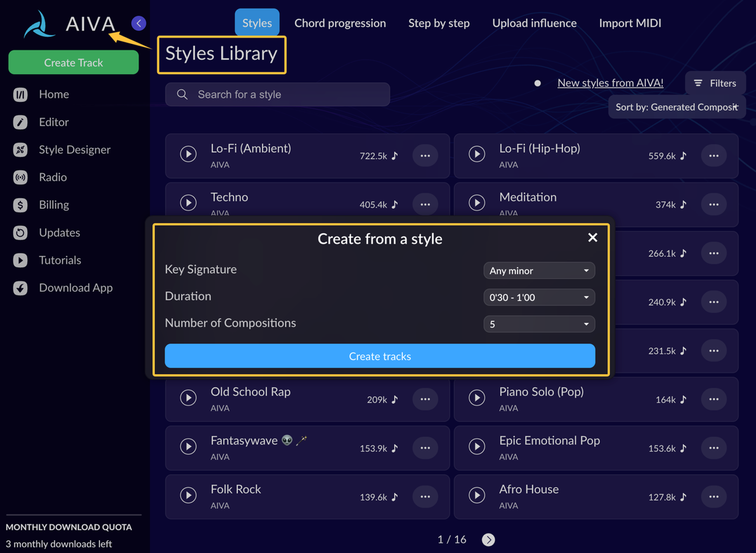Click the Download App lightning icon
Image resolution: width=756 pixels, height=553 pixels.
[x=20, y=288]
